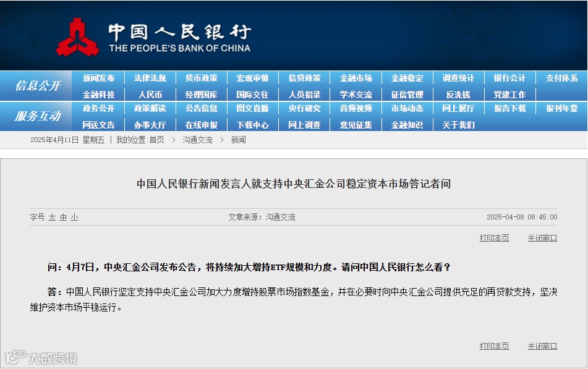Click 服务互动 section header

point(38,116)
